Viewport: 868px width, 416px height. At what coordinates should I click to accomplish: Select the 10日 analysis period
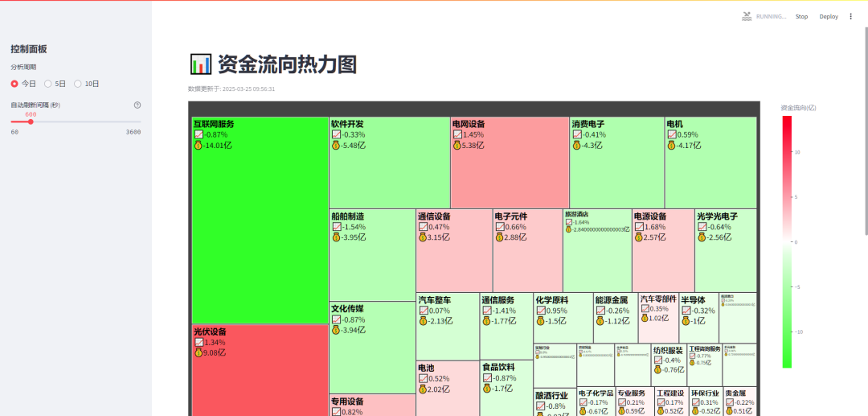click(86, 84)
